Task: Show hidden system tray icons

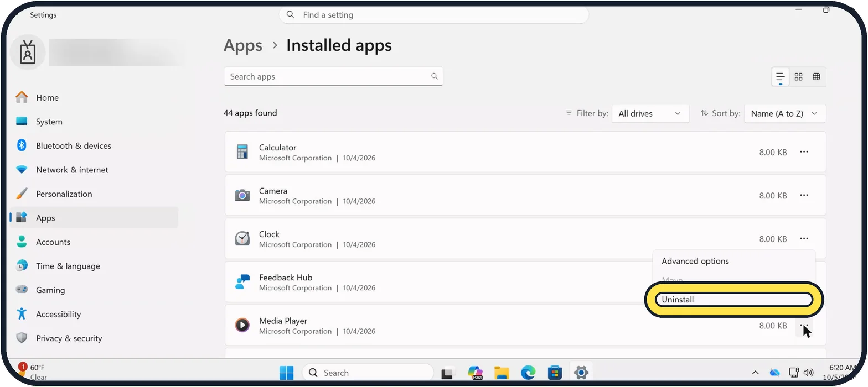Action: coord(755,373)
